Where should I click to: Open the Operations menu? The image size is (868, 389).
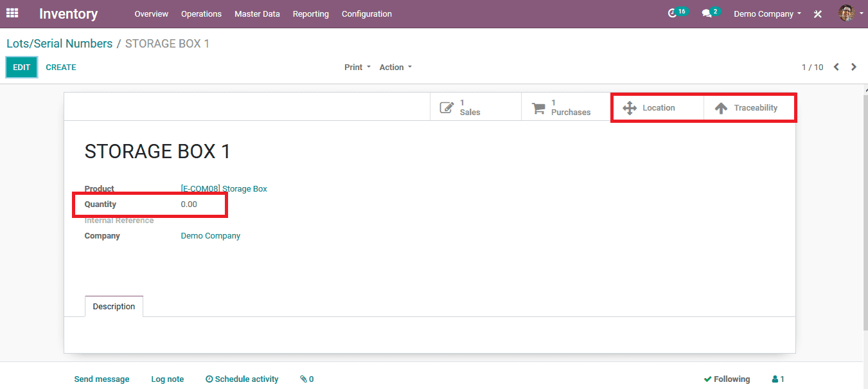pos(201,14)
